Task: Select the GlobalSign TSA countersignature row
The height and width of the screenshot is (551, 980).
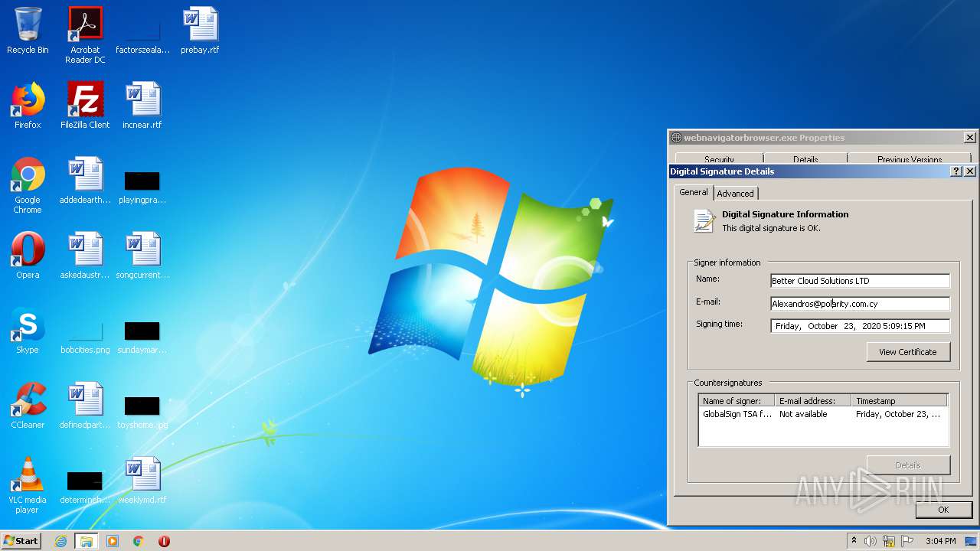Action: pyautogui.click(x=823, y=414)
